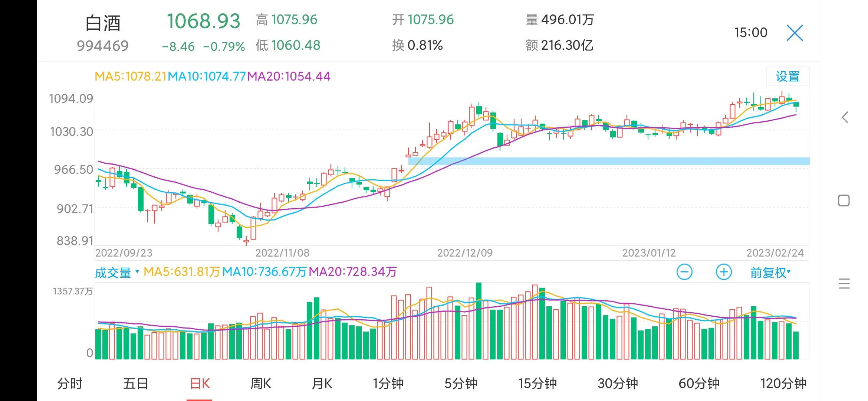
Task: Switch to the 五日 tab
Action: tap(135, 384)
